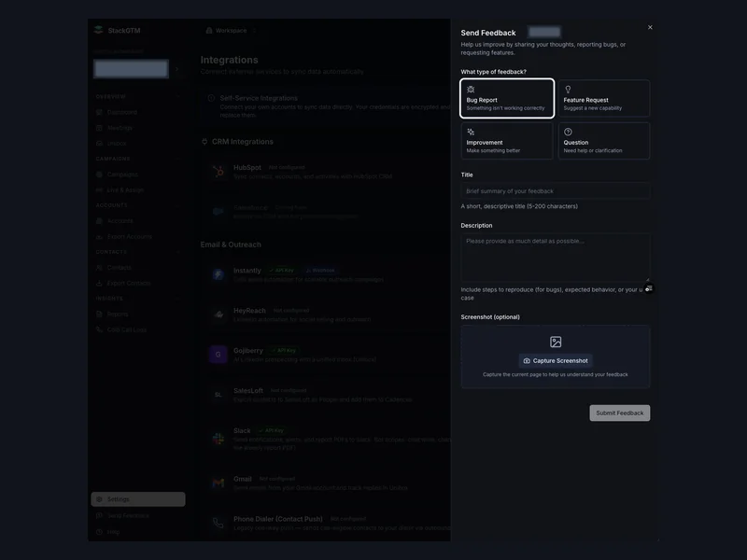Click the Slack logo icon
This screenshot has height=560, width=747.
[x=218, y=439]
